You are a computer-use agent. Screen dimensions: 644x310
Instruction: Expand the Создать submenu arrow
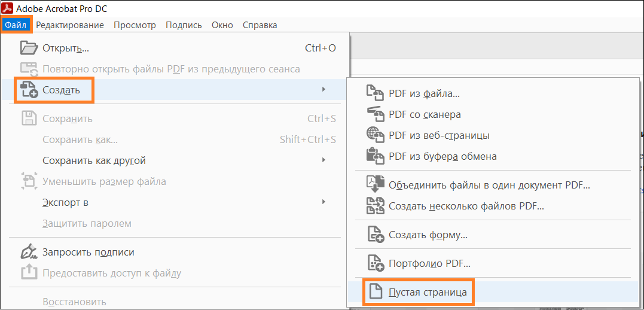pyautogui.click(x=323, y=90)
